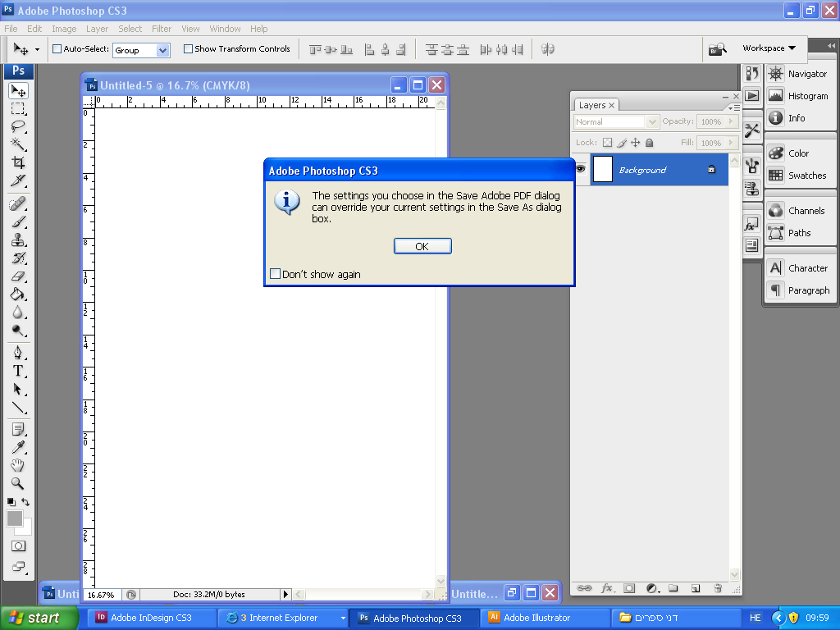This screenshot has height=630, width=840.
Task: Toggle Lock all
Action: 650,143
